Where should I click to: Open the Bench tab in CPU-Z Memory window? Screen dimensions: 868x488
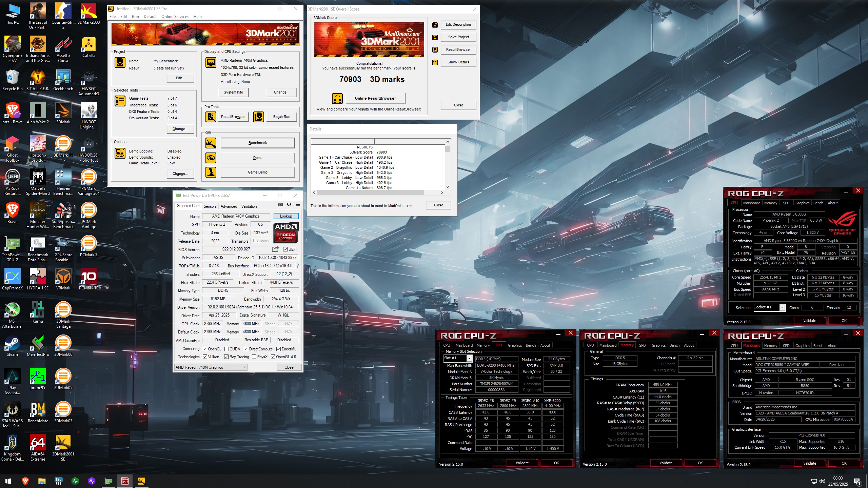[x=674, y=345]
